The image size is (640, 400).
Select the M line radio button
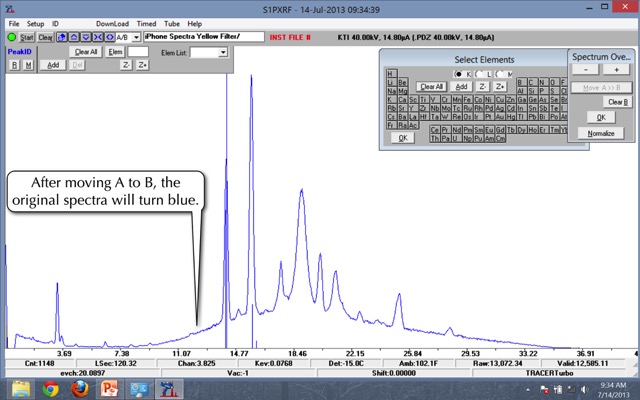pyautogui.click(x=500, y=74)
